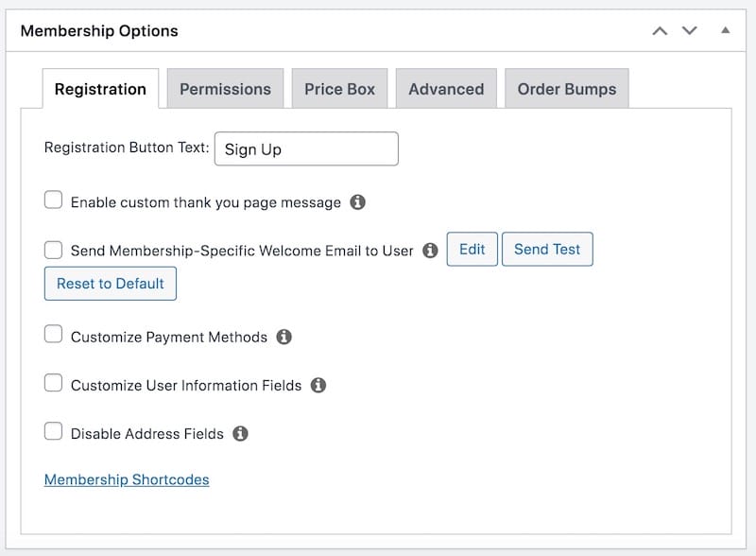
Task: Send a test welcome email
Action: (548, 249)
